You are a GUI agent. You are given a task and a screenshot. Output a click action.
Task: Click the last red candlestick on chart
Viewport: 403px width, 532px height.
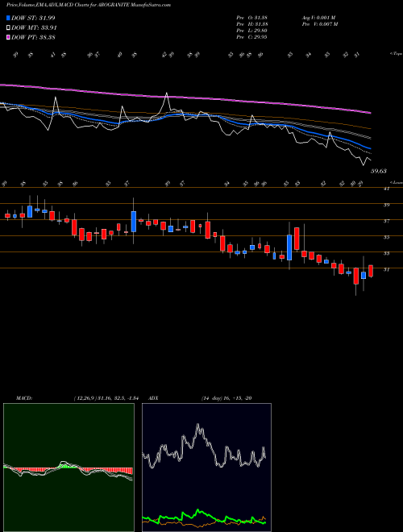tap(371, 271)
